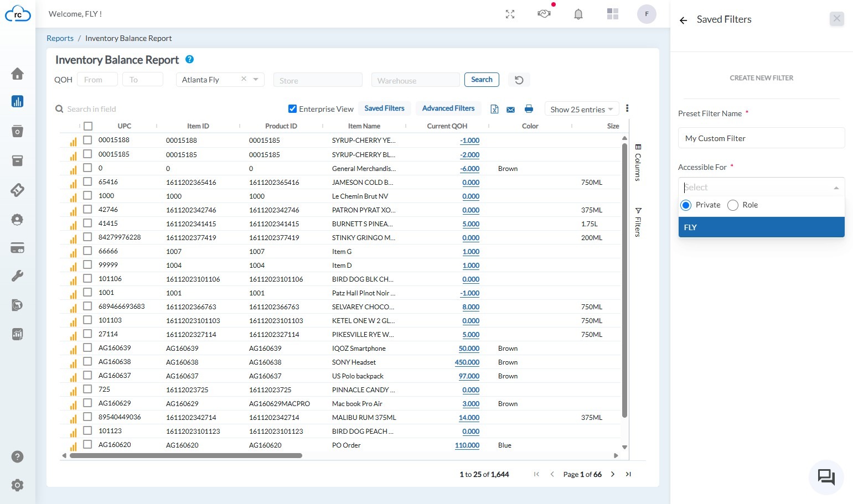Viewport: 853px width, 504px height.
Task: Click the Search button
Action: (482, 80)
